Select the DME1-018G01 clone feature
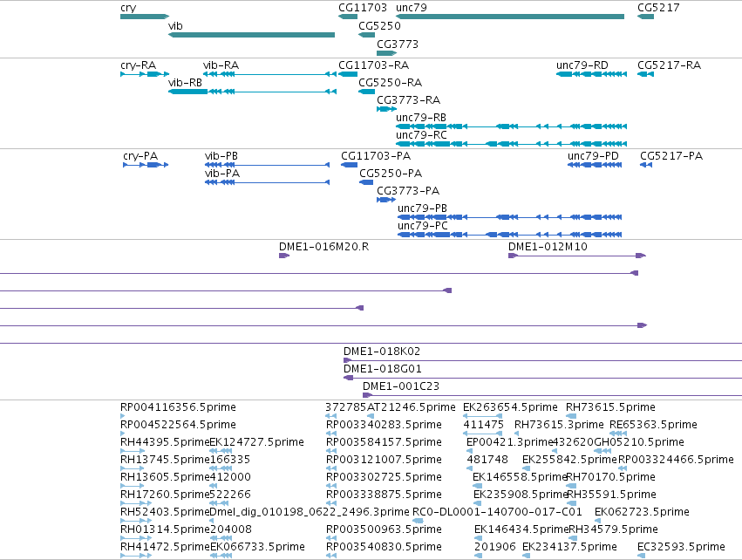Image resolution: width=742 pixels, height=560 pixels. pos(543,378)
